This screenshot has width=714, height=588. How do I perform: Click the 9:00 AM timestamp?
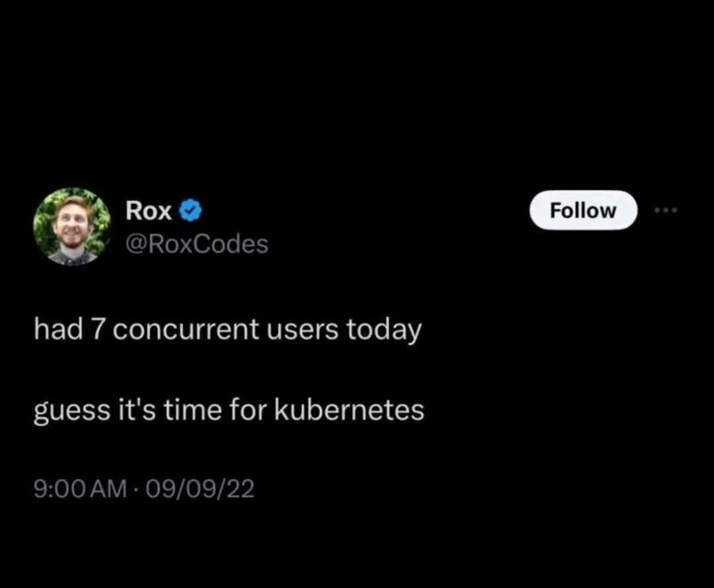79,489
